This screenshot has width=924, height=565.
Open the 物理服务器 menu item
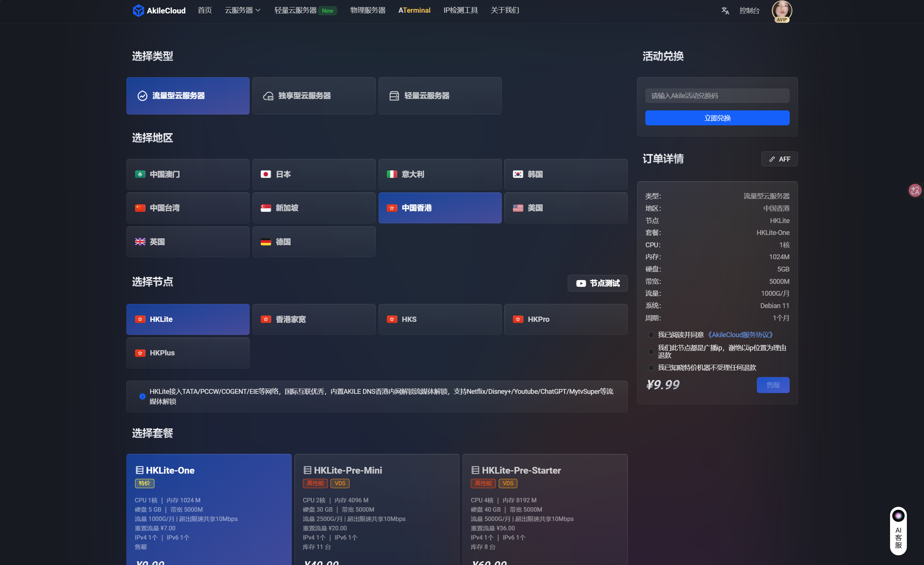pyautogui.click(x=367, y=10)
